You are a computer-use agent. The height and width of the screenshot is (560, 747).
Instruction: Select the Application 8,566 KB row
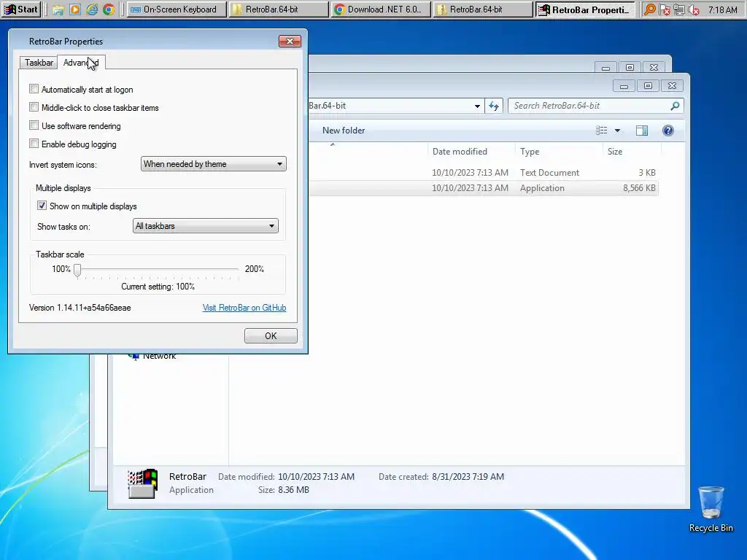coord(484,188)
